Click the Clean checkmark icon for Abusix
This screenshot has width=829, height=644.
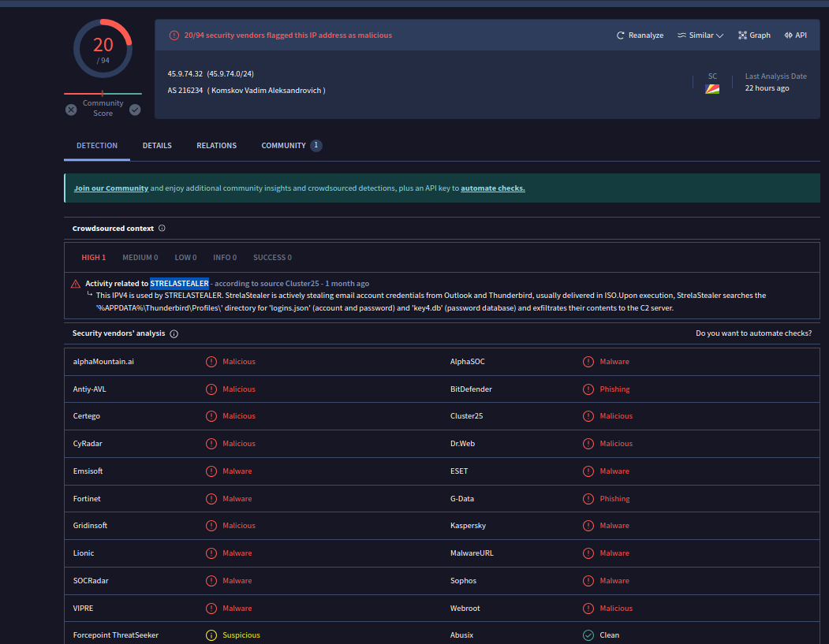[588, 635]
